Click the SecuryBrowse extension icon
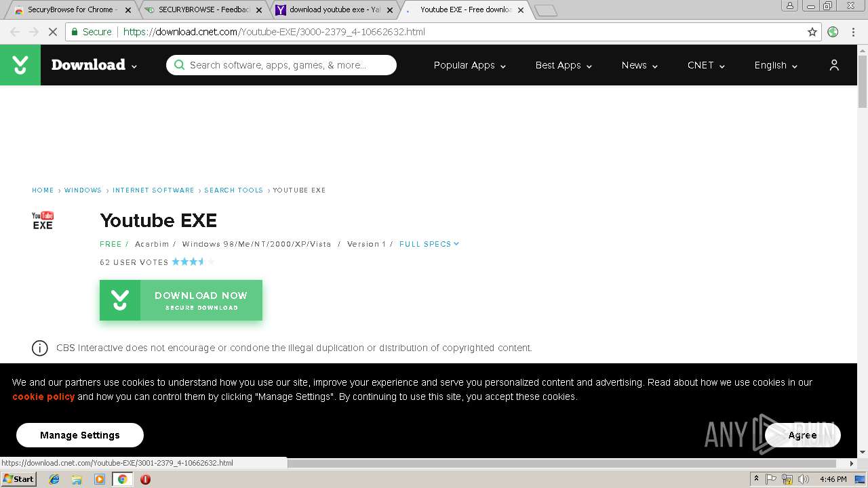This screenshot has height=488, width=868. coord(833,32)
